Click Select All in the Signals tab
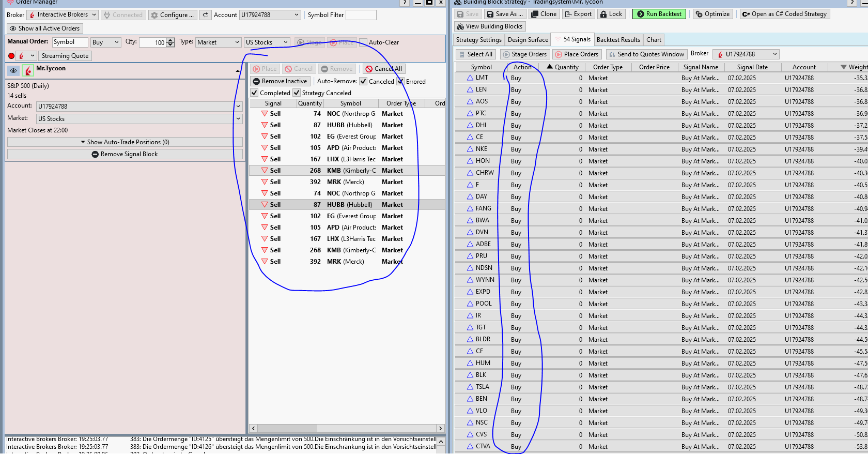868x454 pixels. 475,54
